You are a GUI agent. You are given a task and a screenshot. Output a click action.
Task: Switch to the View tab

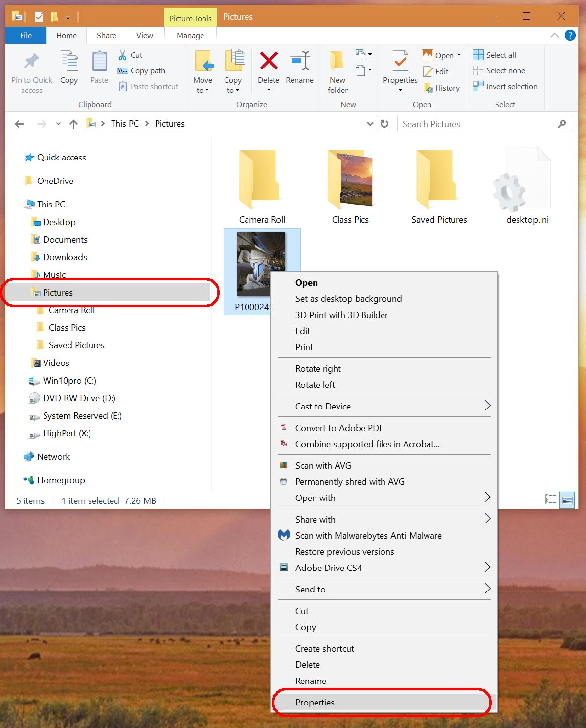click(x=145, y=35)
